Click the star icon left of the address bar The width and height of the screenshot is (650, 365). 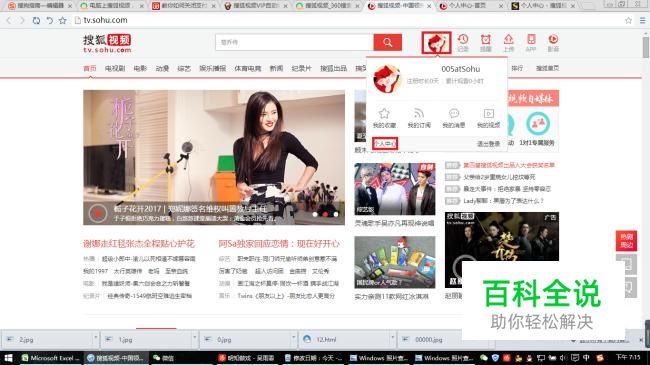pyautogui.click(x=63, y=20)
